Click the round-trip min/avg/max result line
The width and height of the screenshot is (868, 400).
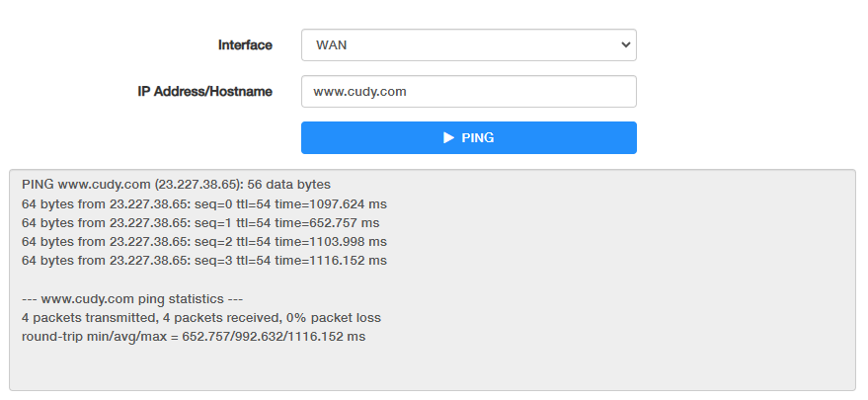(193, 337)
